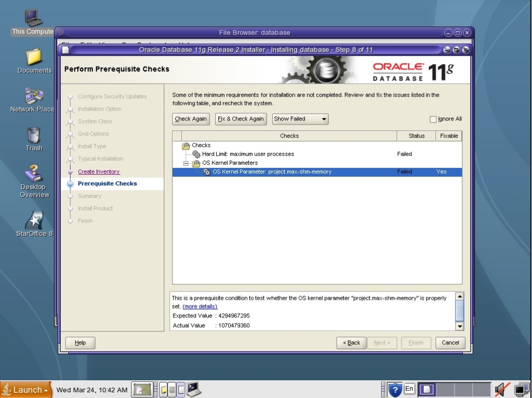Click the OS Kernel Parameters folder icon

point(196,163)
